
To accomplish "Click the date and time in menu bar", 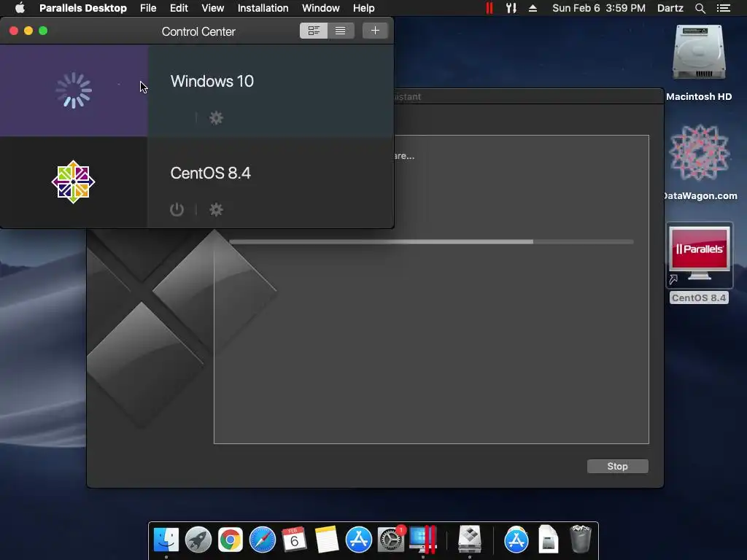I will [599, 8].
